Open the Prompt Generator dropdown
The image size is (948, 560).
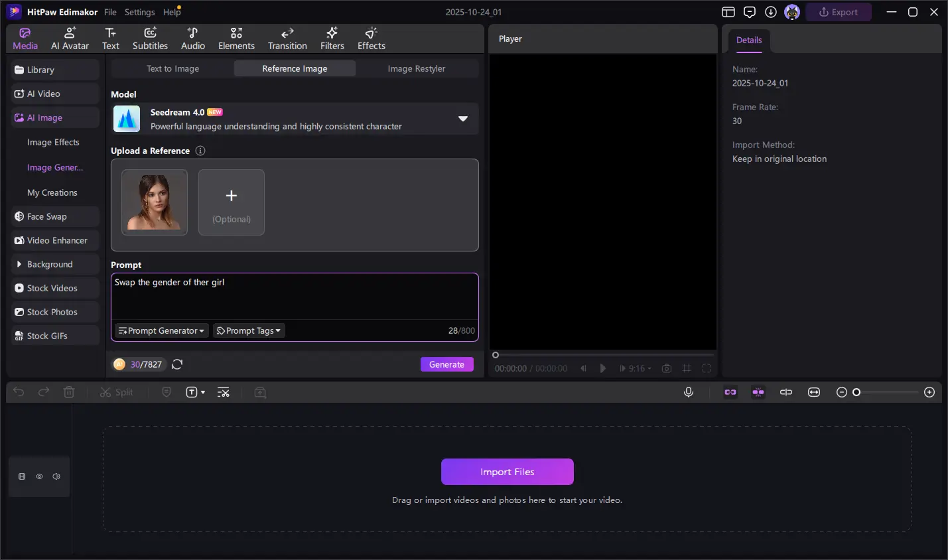(162, 330)
